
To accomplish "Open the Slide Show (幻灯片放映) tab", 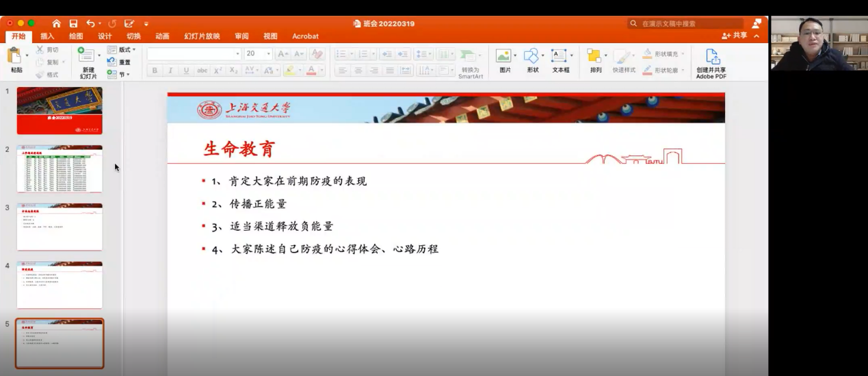I will [x=202, y=36].
